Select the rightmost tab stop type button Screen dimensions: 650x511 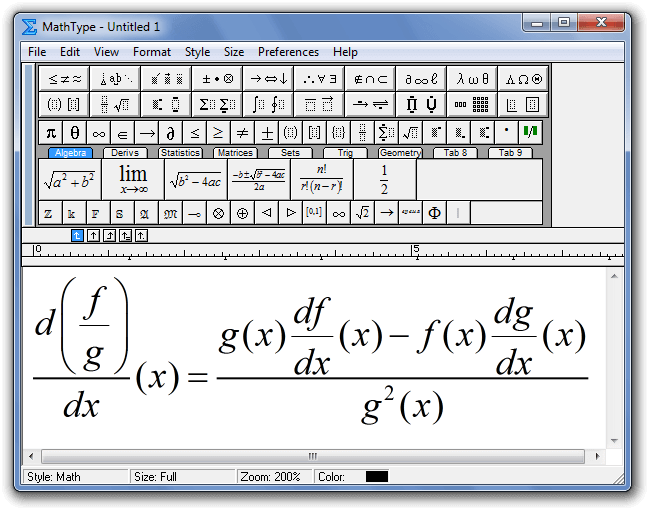142,236
